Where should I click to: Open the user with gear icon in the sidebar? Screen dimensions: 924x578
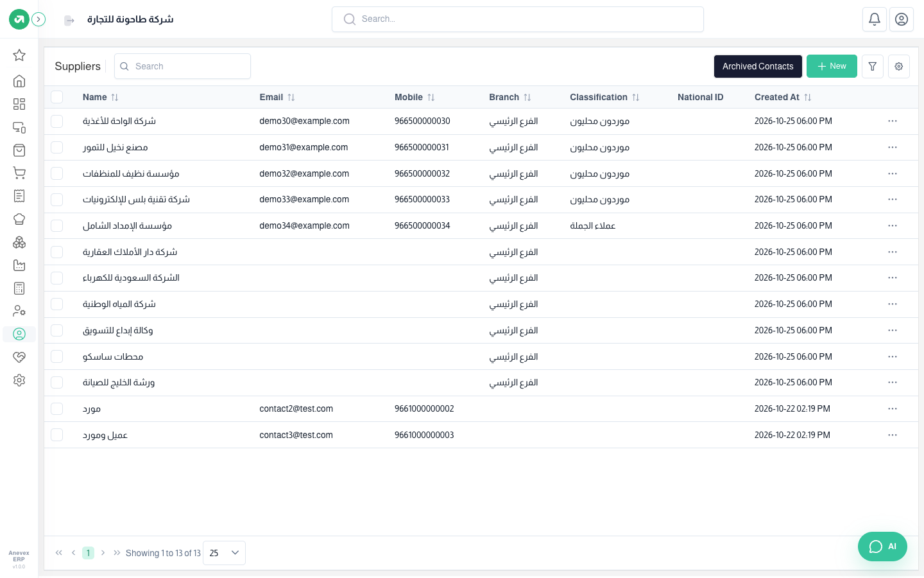pos(19,311)
